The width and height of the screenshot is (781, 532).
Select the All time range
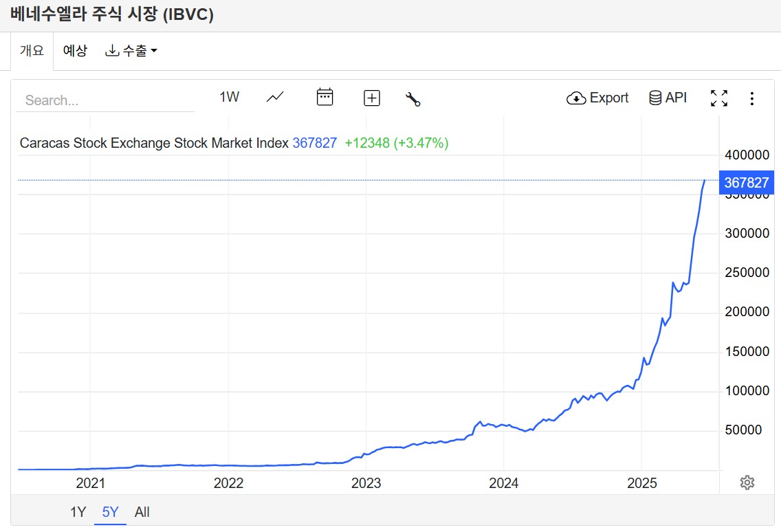(142, 512)
